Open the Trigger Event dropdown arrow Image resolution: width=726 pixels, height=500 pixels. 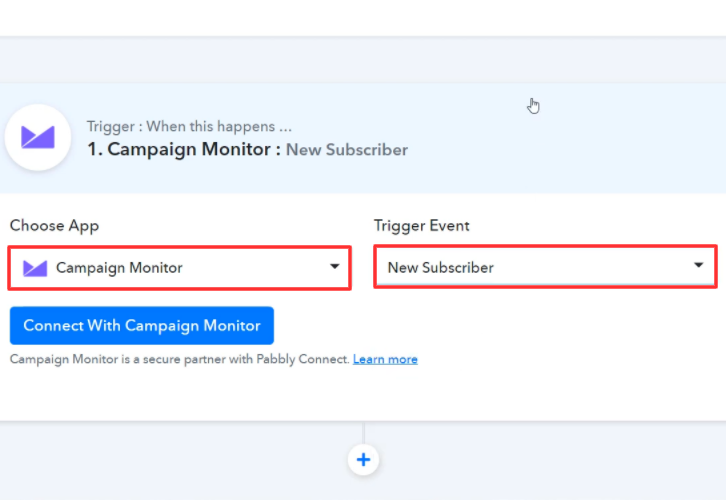pos(698,265)
